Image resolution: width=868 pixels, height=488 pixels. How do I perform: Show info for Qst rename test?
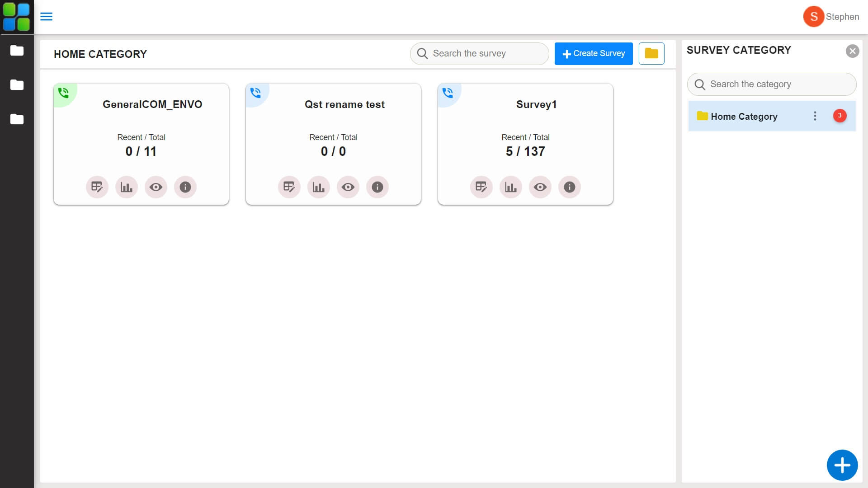click(377, 187)
